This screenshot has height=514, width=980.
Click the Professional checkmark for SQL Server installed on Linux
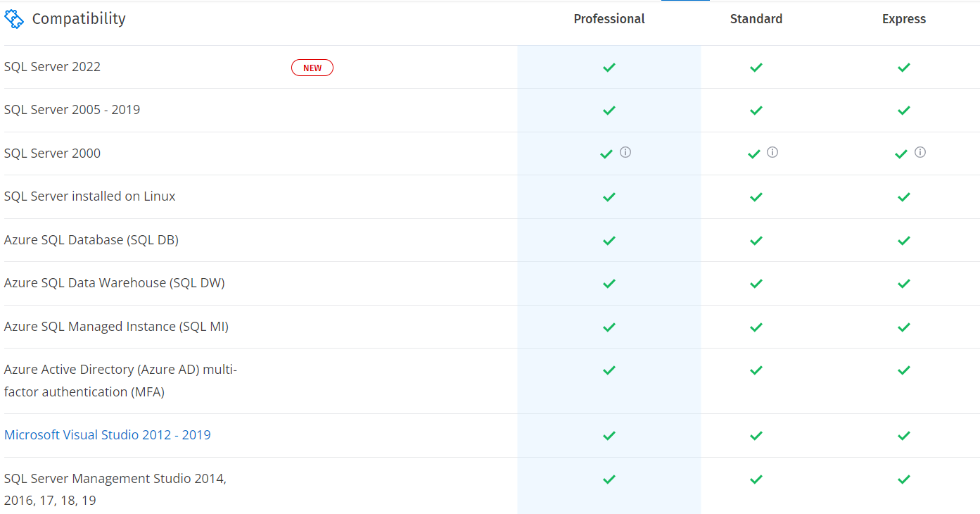tap(609, 197)
